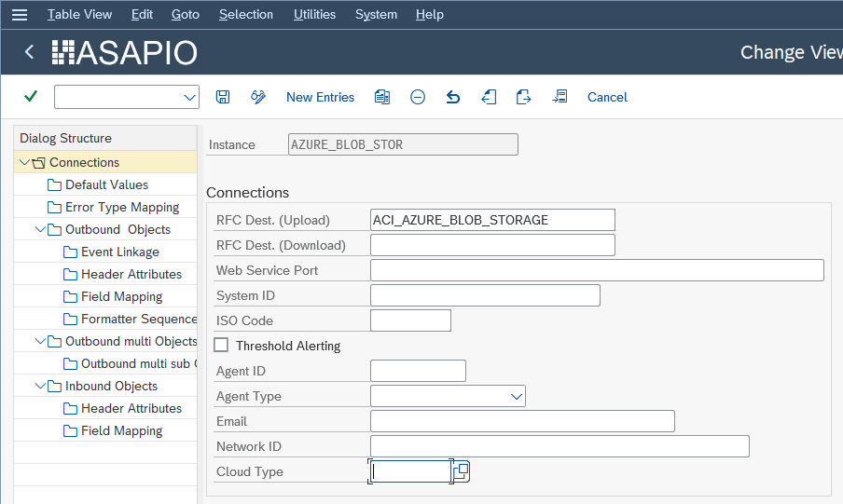Click the copy-as icon after New Entries
Viewport: 843px width, 504px height.
[x=382, y=97]
